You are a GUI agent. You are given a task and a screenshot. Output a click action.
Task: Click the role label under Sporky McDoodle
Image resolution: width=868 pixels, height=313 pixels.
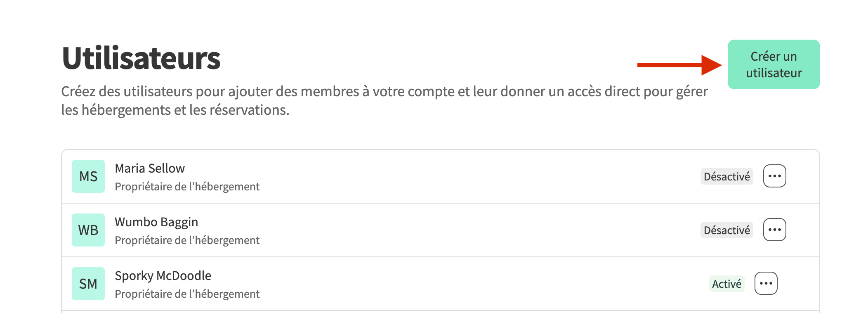coord(187,294)
